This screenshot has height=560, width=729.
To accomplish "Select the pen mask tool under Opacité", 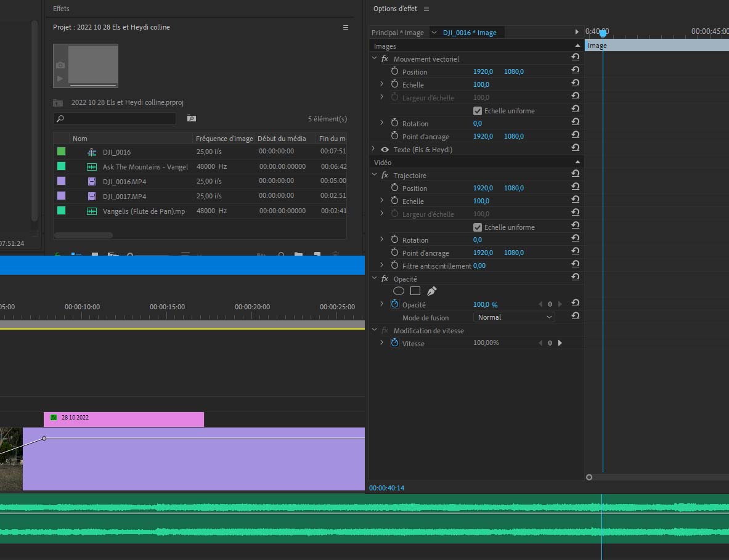I will pyautogui.click(x=432, y=291).
